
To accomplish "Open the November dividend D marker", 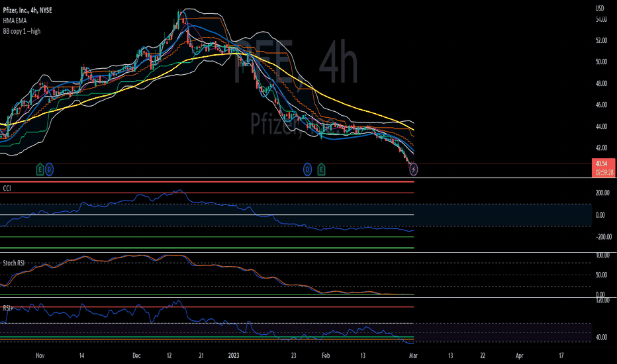I will click(x=49, y=170).
